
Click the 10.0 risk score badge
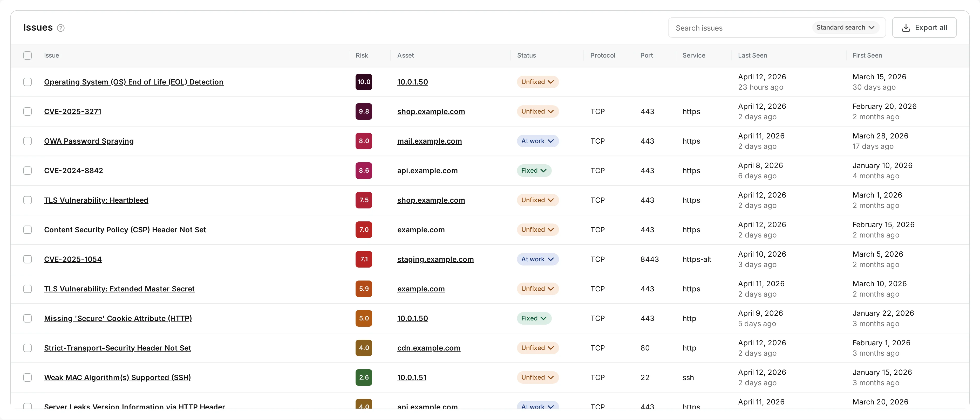point(363,82)
